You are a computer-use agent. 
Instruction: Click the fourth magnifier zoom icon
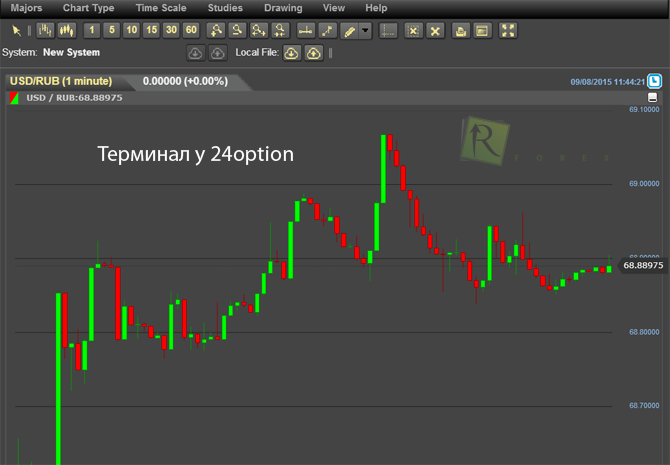(280, 30)
